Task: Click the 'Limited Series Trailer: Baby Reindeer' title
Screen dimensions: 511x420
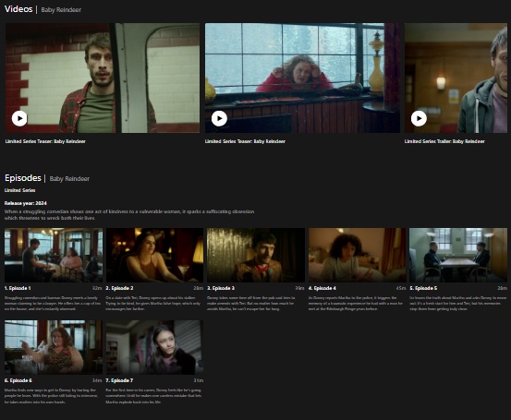Action: [x=444, y=141]
